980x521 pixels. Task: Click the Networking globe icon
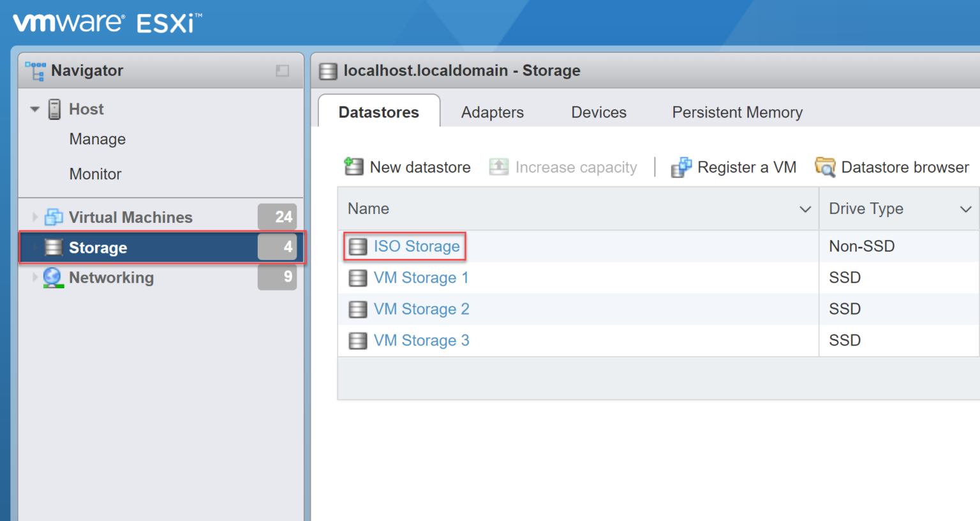pyautogui.click(x=53, y=278)
